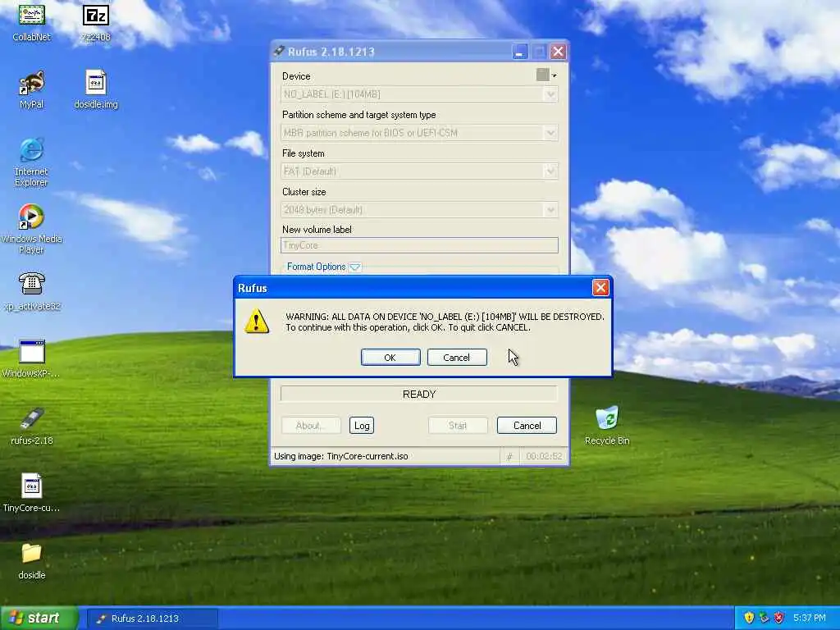The image size is (840, 630).
Task: Click the Rufus title bar app icon
Action: point(279,52)
